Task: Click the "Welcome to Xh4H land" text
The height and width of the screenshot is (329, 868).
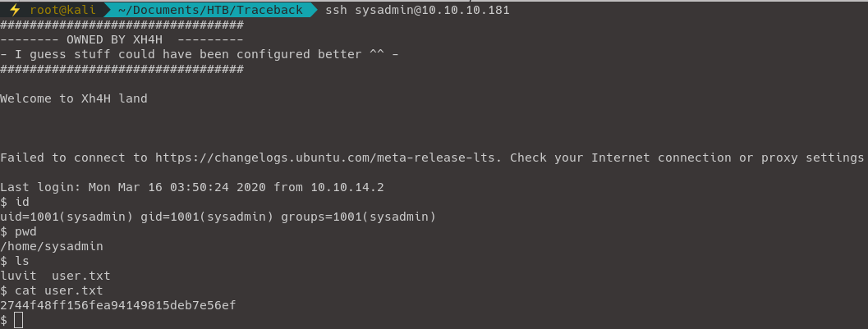Action: (x=74, y=98)
